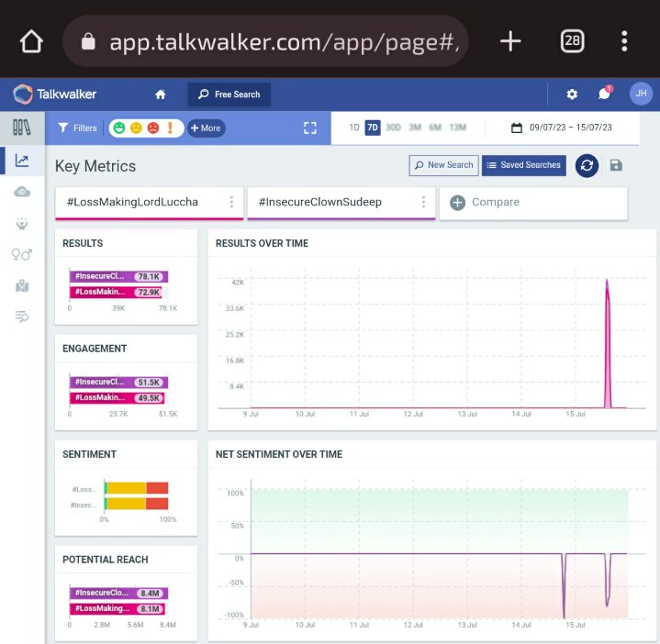
Task: Click the 15 Jul spike in results chart
Action: pos(608,345)
